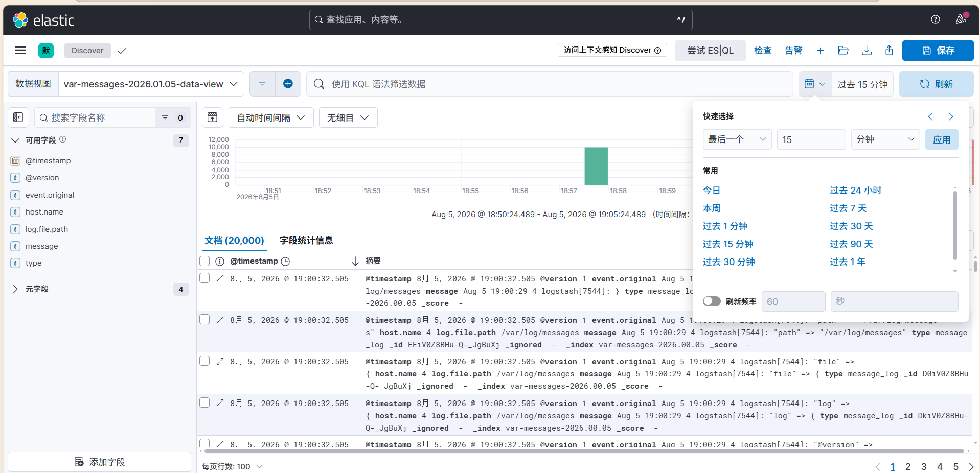Click the Try ES|QL button

(710, 51)
